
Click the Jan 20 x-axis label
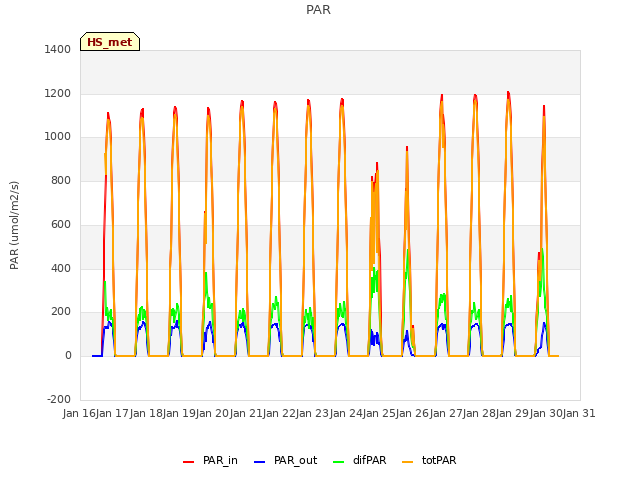213,413
